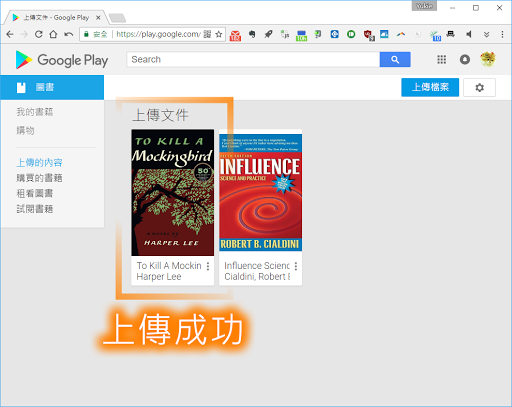
Task: Select 購買的書籍 in the sidebar
Action: [39, 178]
